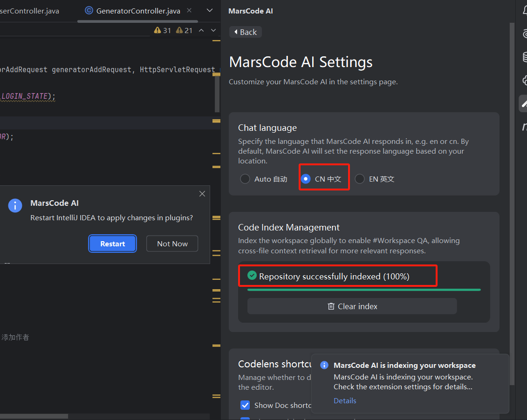Image resolution: width=527 pixels, height=420 pixels.
Task: Click the 添加作者 inlay hint in the editor
Action: (15, 337)
